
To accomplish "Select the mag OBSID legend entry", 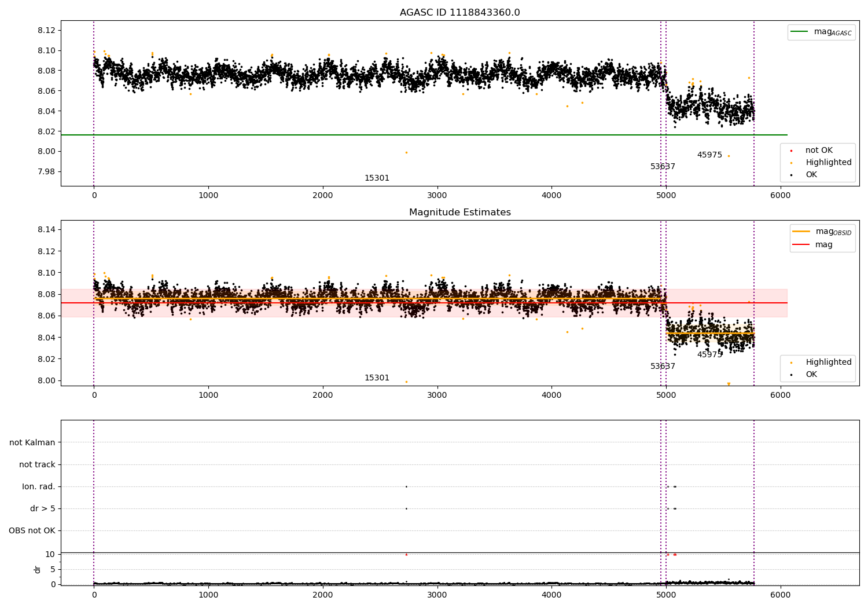I will click(x=822, y=232).
